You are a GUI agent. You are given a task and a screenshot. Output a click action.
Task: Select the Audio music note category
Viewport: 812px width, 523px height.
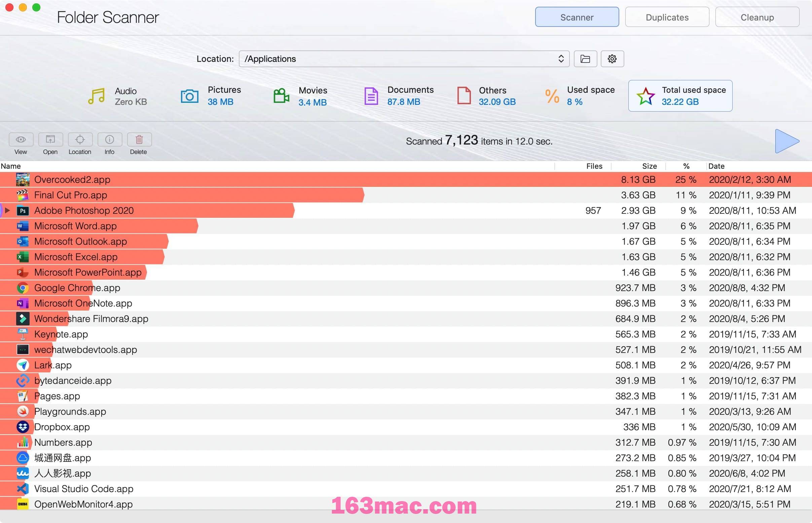97,96
